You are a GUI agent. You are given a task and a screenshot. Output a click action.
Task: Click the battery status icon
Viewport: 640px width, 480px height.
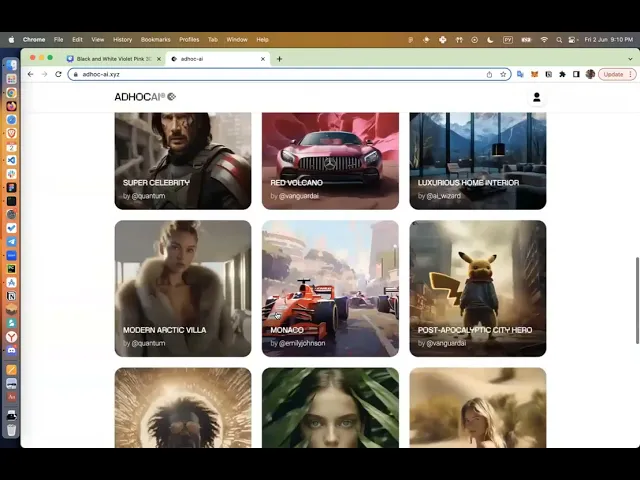click(x=526, y=40)
